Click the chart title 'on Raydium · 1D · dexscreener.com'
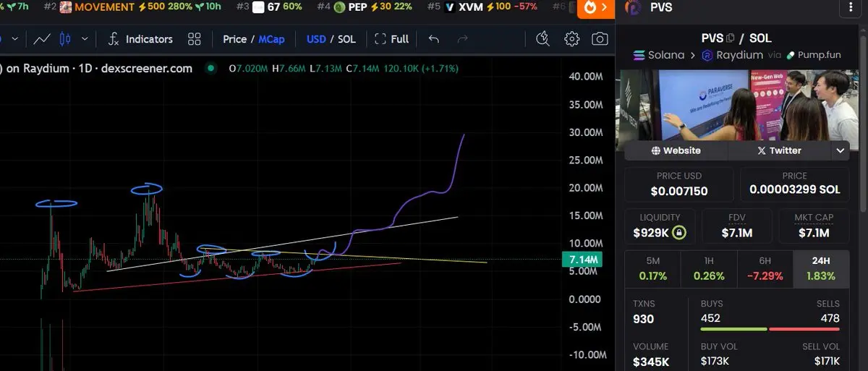The width and height of the screenshot is (868, 371). tap(99, 69)
